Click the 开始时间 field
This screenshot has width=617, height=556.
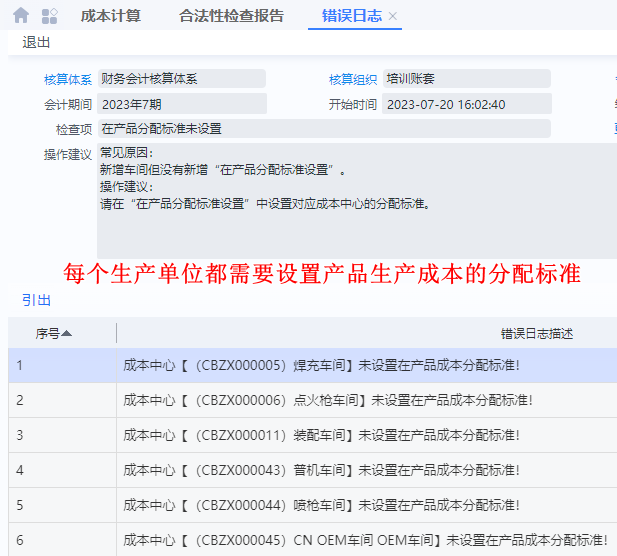click(x=466, y=104)
